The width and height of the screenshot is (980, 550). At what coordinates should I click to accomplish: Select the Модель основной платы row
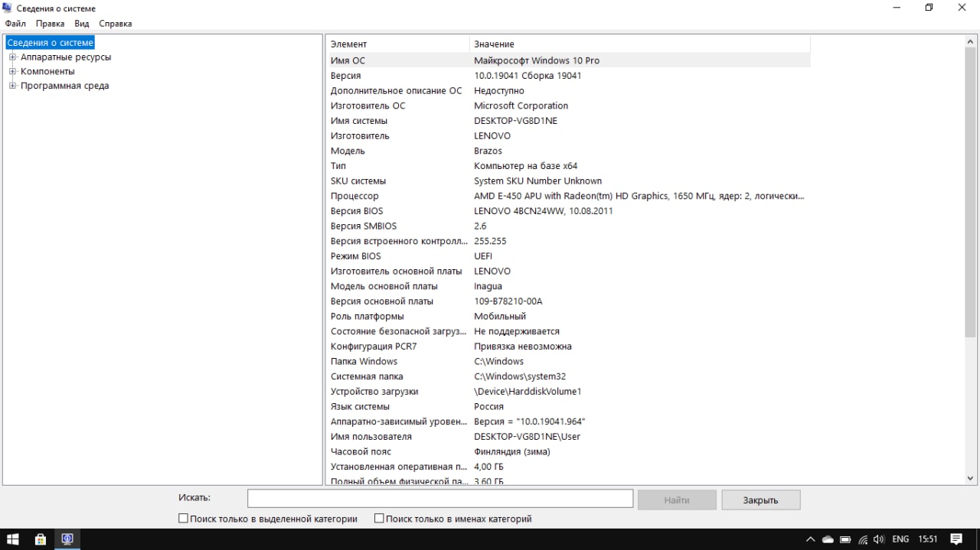tap(568, 286)
